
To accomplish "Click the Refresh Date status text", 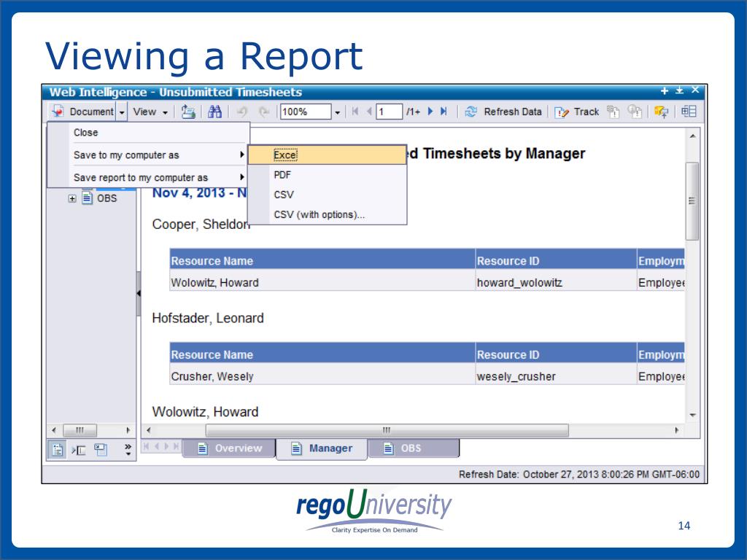I will pyautogui.click(x=578, y=474).
